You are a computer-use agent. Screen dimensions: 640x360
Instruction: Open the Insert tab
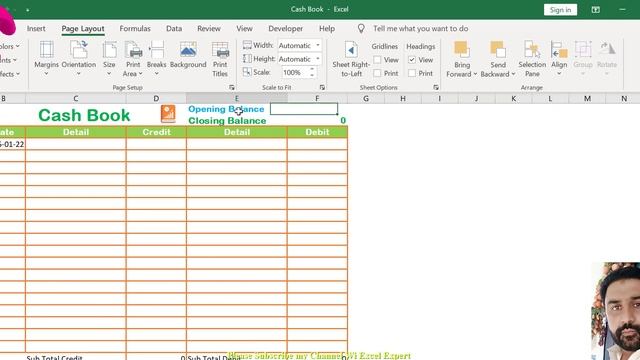[36, 29]
